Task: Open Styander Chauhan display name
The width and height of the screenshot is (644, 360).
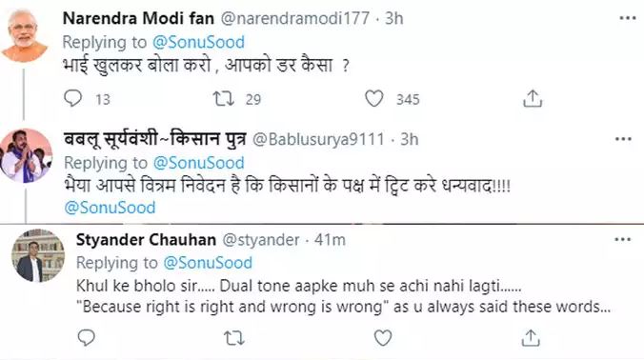Action: (146, 240)
